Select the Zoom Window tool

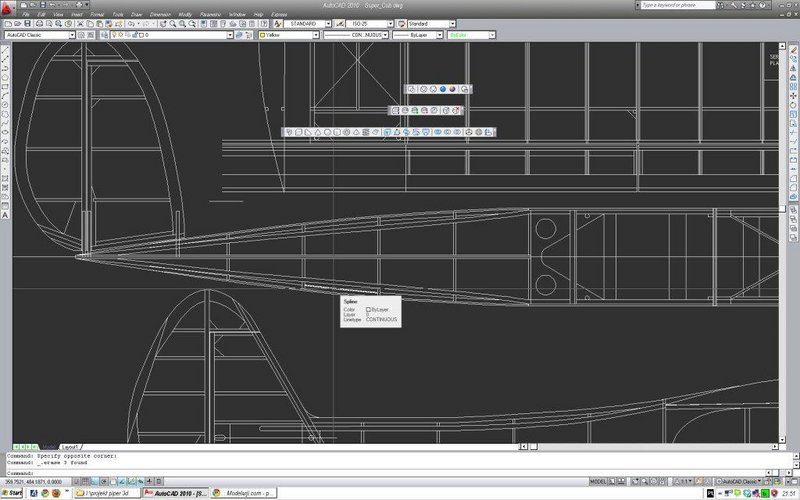(x=182, y=24)
